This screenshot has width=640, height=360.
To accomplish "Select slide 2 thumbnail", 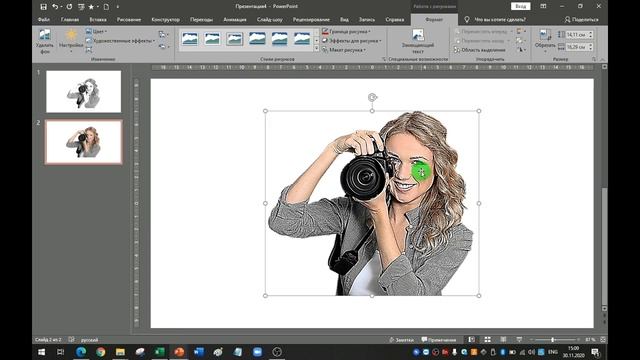I will (84, 142).
